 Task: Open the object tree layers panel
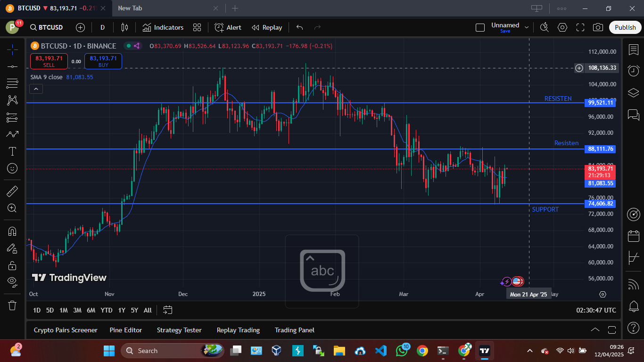pos(633,92)
